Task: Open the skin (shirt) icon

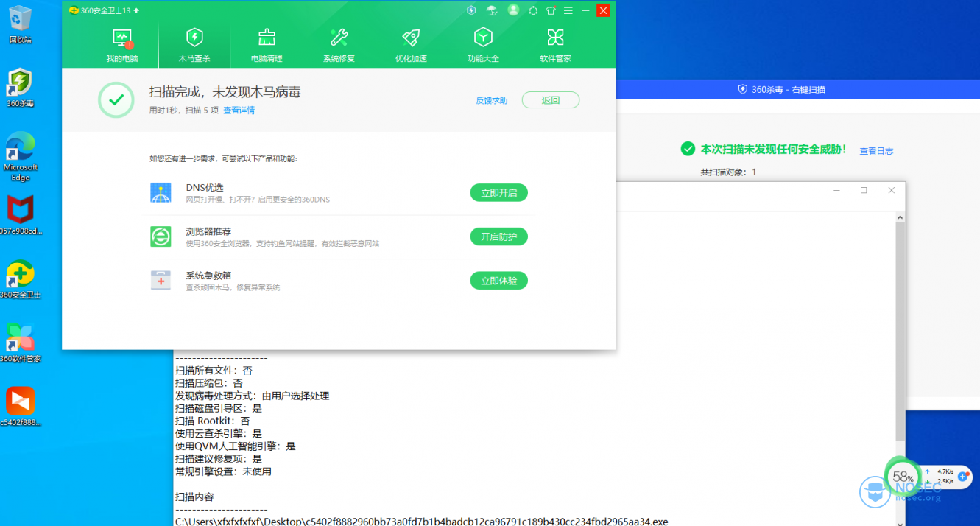Action: click(551, 10)
